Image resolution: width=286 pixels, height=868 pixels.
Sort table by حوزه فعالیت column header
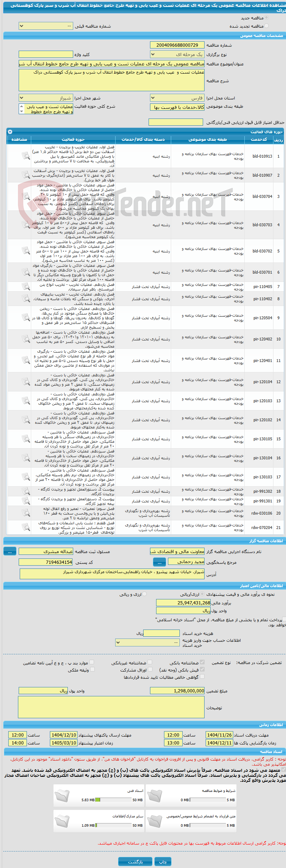tap(73, 139)
